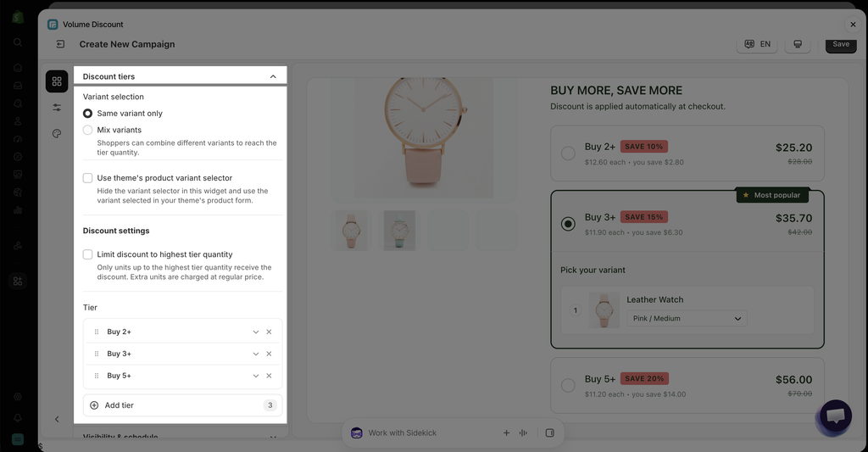Open the layout grid sidebar icon

pyautogui.click(x=57, y=81)
